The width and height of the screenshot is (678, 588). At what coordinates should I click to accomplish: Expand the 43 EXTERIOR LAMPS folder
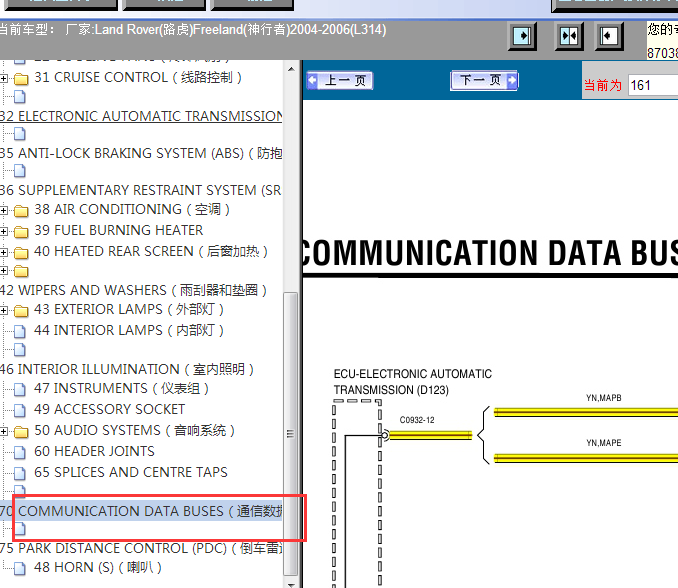[3, 310]
